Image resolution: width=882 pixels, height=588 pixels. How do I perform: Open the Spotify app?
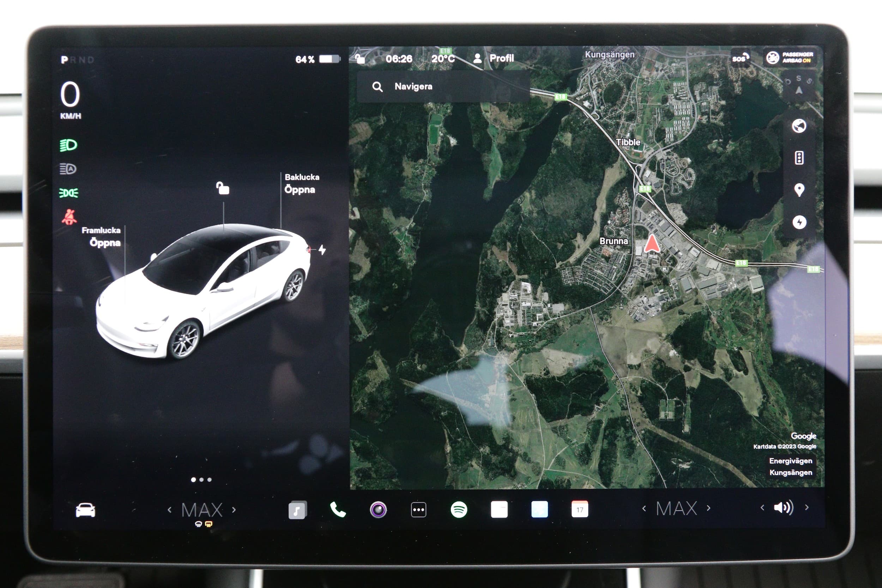(459, 510)
